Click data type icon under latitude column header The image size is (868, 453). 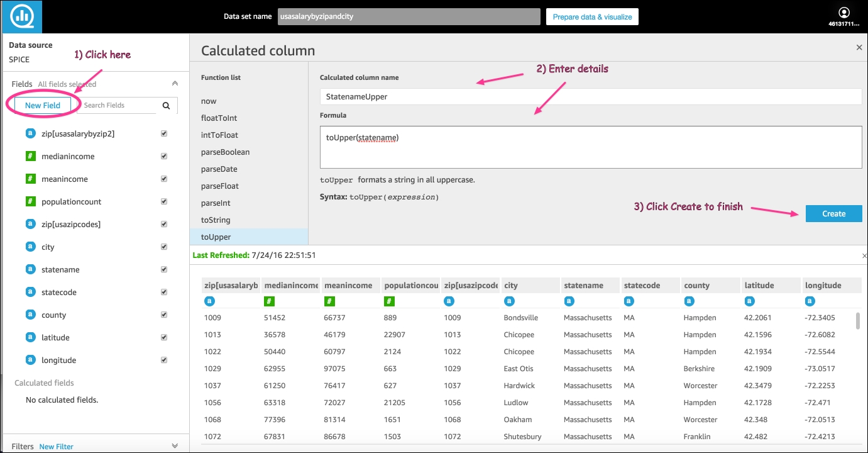749,301
